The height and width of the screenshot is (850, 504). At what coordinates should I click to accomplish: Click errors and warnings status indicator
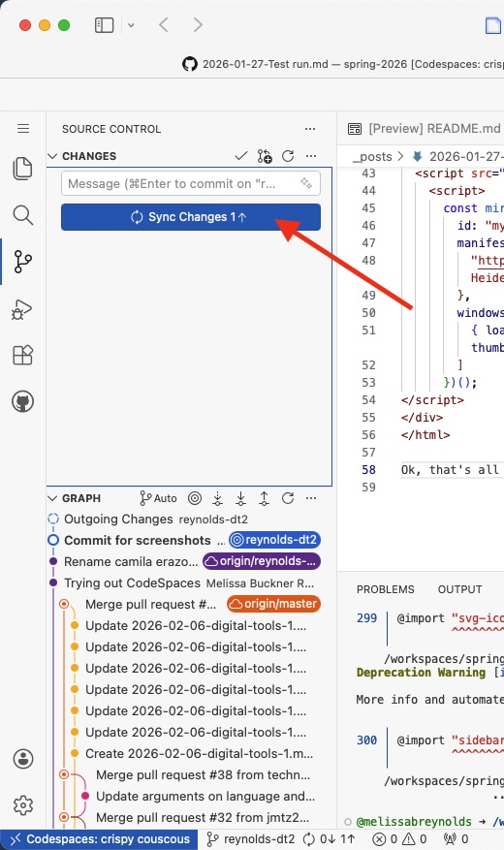400,839
